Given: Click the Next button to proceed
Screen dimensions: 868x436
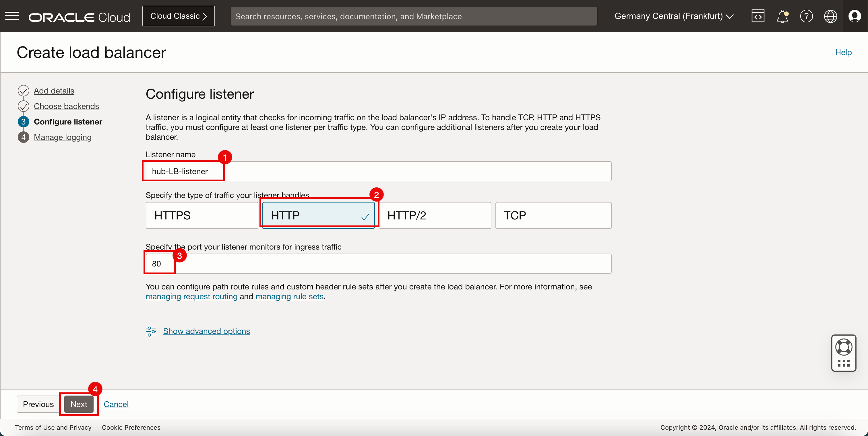Looking at the screenshot, I should 78,404.
